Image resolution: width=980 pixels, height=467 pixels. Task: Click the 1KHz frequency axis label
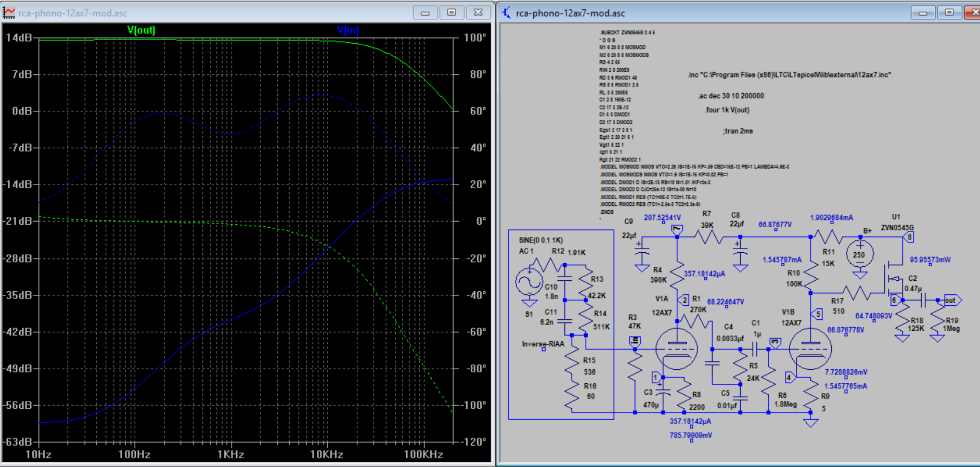pos(230,455)
